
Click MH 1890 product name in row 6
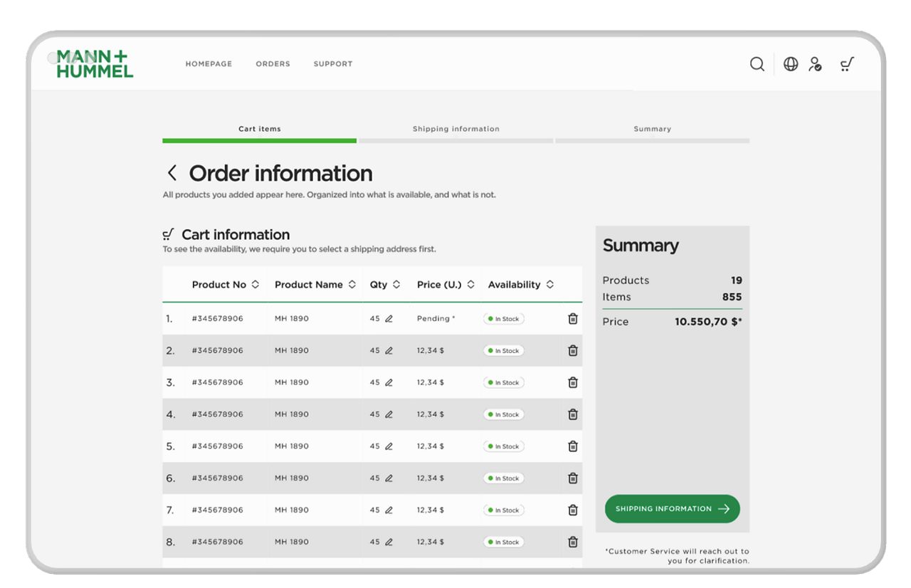(292, 478)
